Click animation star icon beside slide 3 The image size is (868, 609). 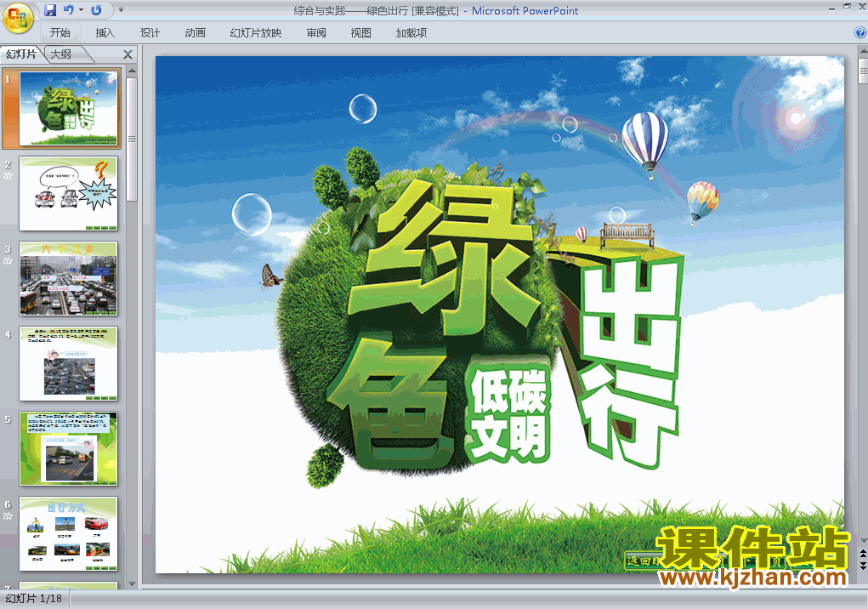point(8,261)
